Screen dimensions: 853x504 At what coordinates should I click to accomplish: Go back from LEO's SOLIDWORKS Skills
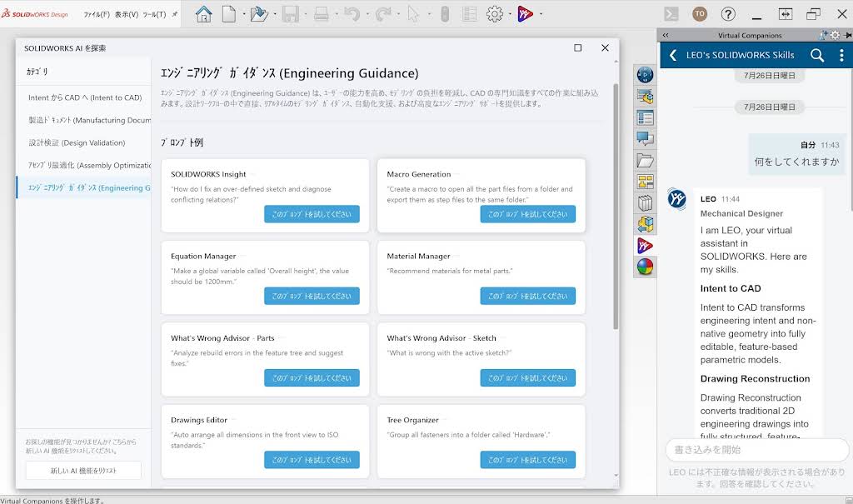point(673,55)
